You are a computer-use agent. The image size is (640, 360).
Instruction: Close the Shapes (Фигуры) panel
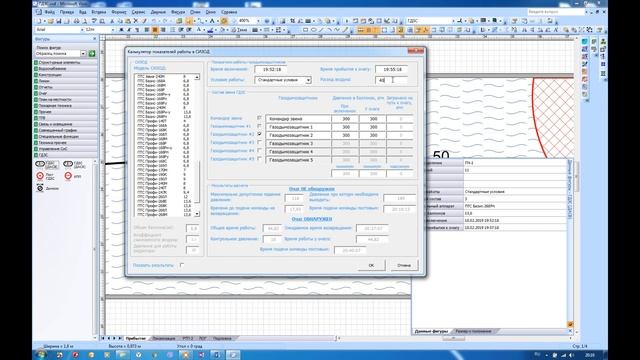95,39
